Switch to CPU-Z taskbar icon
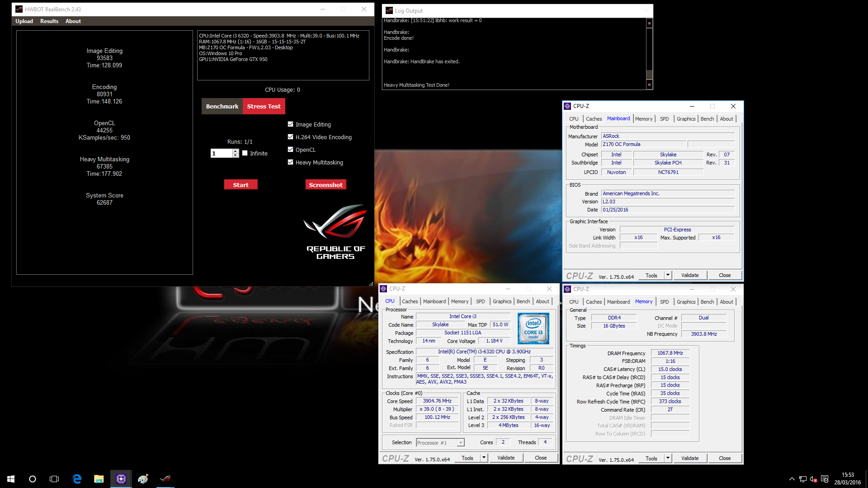 point(121,479)
